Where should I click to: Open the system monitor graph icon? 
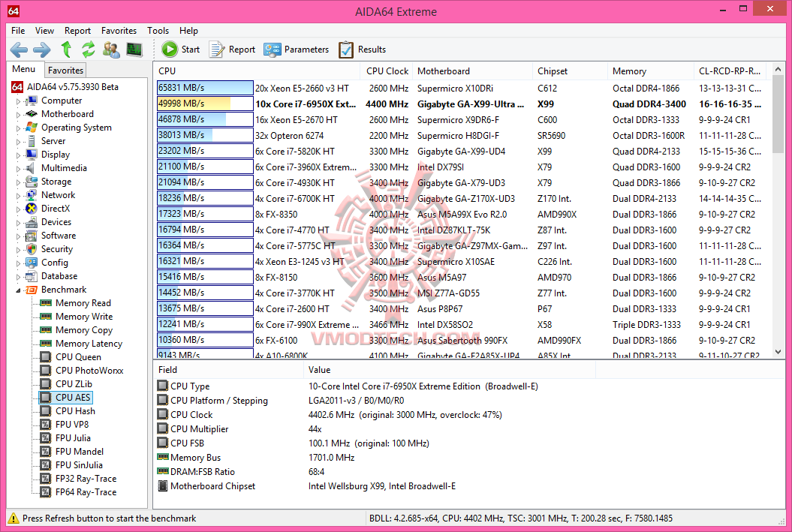tap(134, 50)
